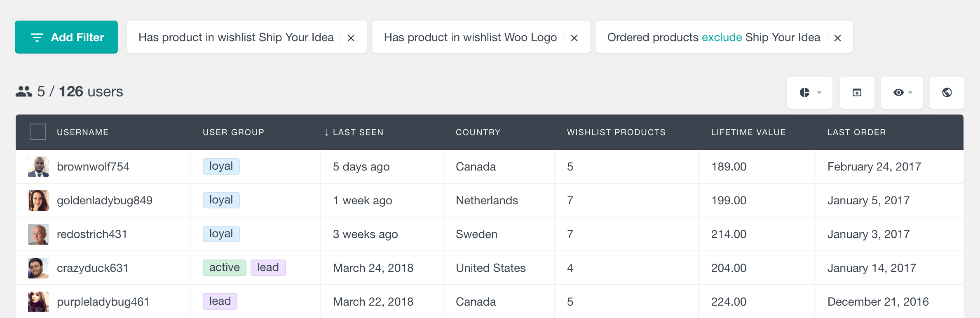Sort by the Country column header

[478, 132]
